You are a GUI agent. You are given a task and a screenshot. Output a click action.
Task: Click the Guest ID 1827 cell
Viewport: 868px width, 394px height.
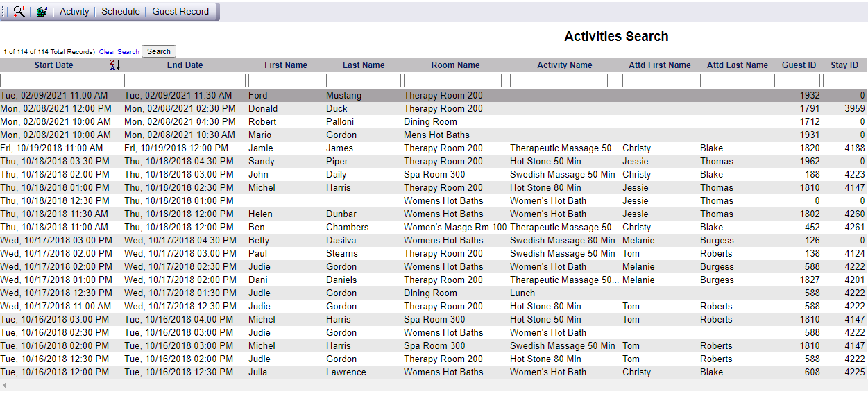(809, 280)
